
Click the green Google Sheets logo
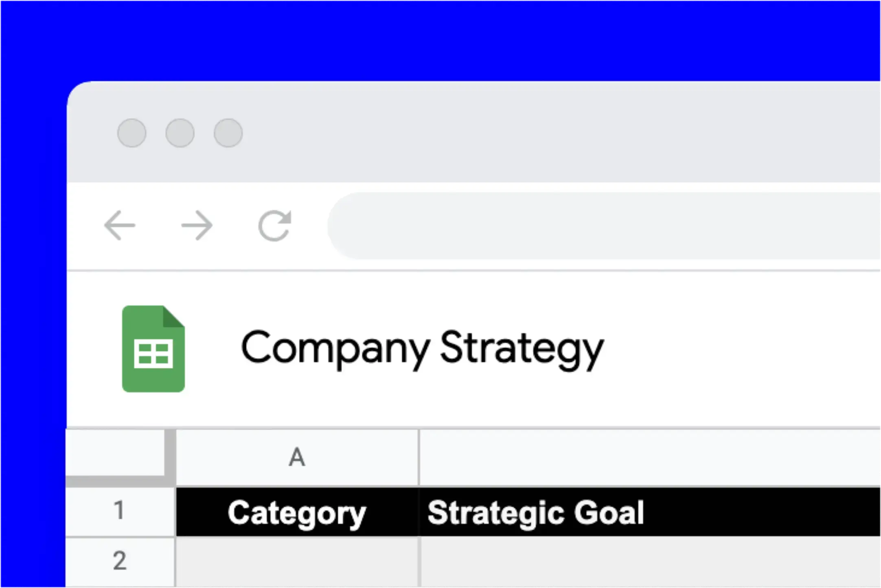coord(153,349)
